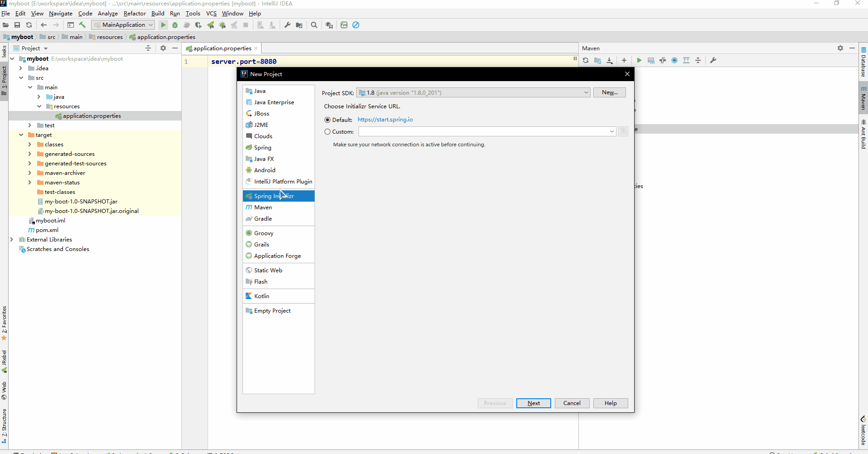
Task: Open the Project SDK dropdown
Action: [x=473, y=92]
